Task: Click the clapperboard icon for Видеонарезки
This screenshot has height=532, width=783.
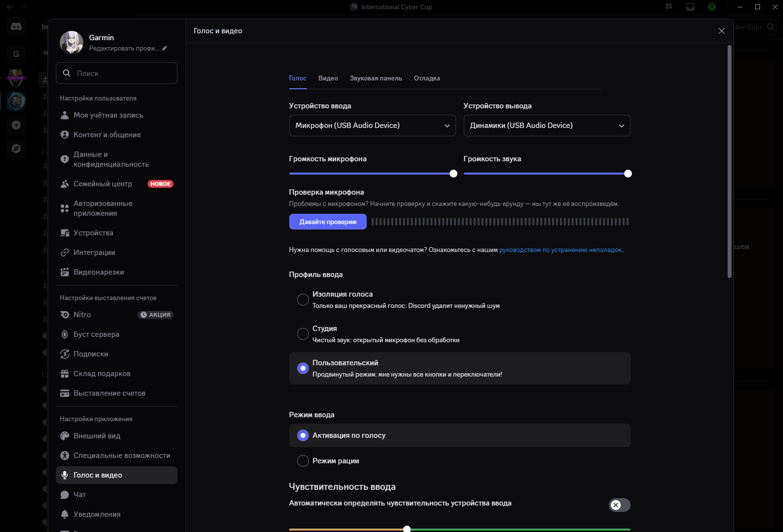Action: tap(64, 272)
